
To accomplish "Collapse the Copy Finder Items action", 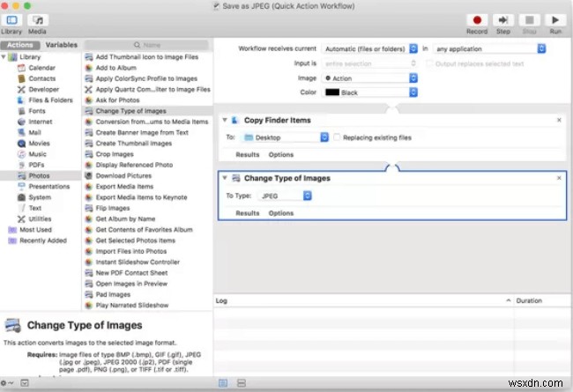I will pos(225,120).
